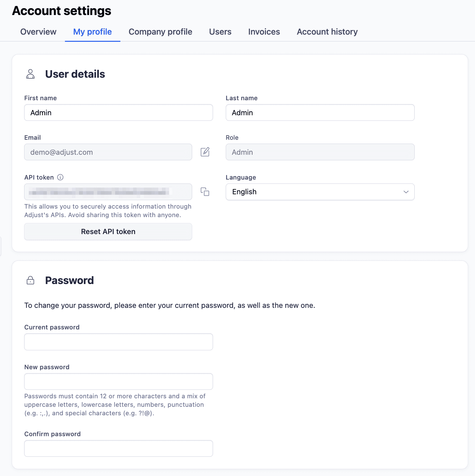Go to the Users tab
The width and height of the screenshot is (475, 476).
click(x=220, y=32)
